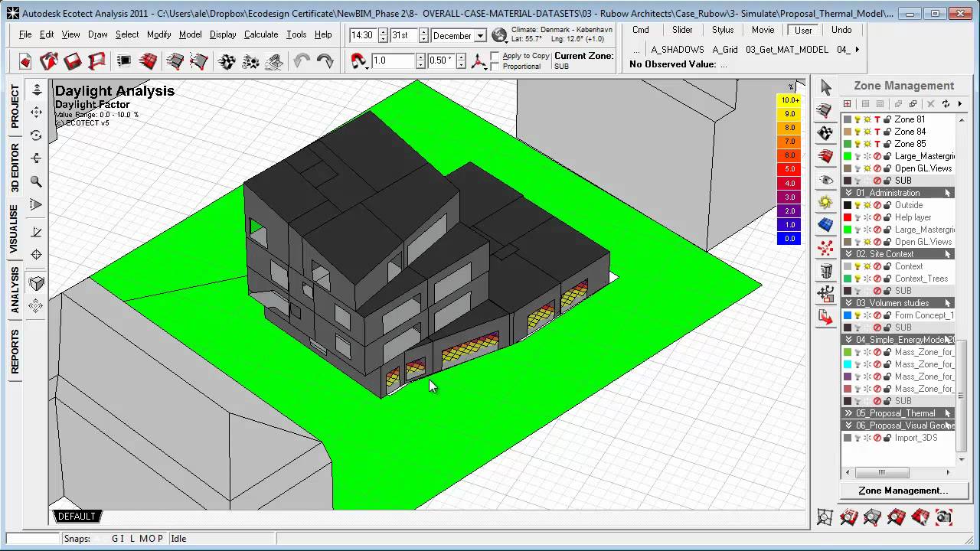Image resolution: width=980 pixels, height=551 pixels.
Task: Open the blue analysis grid panel icon
Action: [x=825, y=225]
